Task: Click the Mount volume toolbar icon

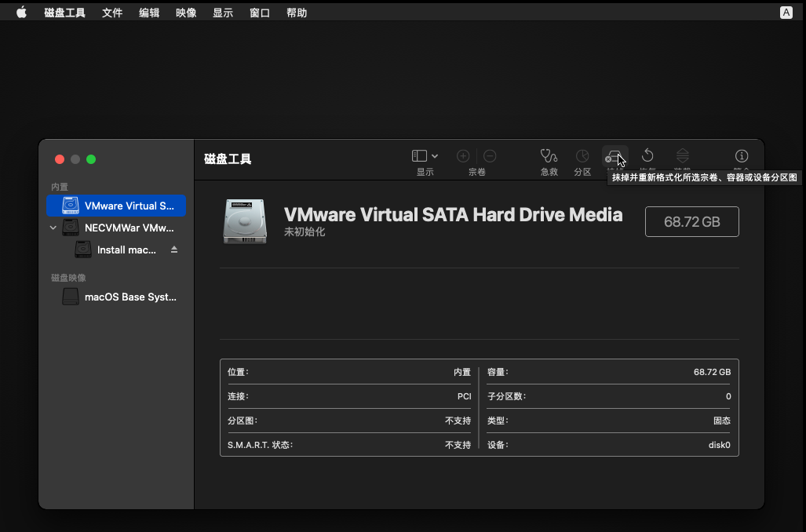Action: click(682, 155)
